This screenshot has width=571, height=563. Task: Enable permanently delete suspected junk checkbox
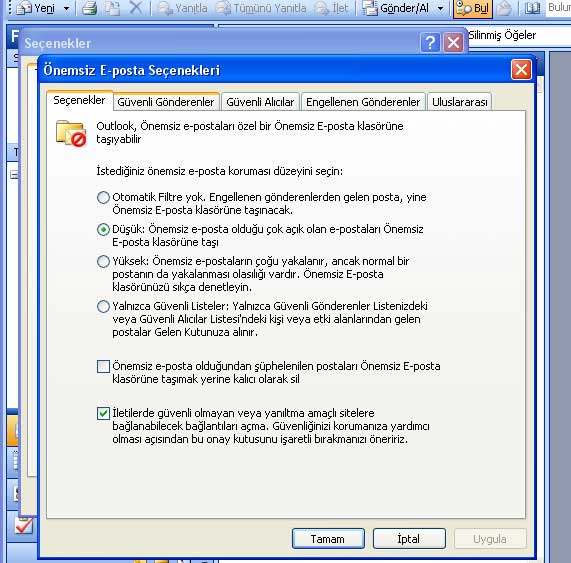[103, 366]
